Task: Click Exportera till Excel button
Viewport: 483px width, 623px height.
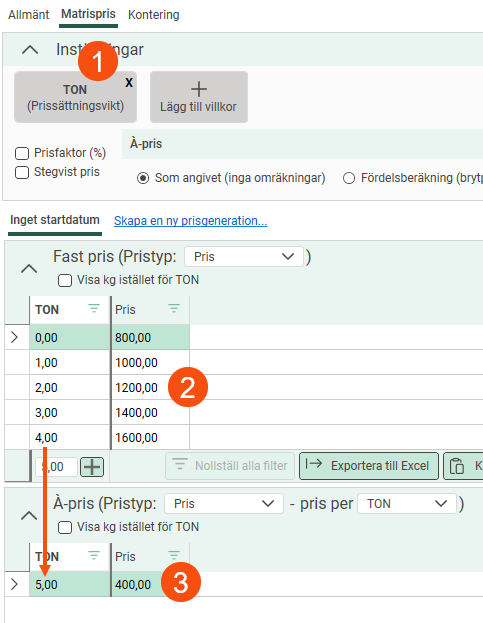Action: tap(369, 466)
